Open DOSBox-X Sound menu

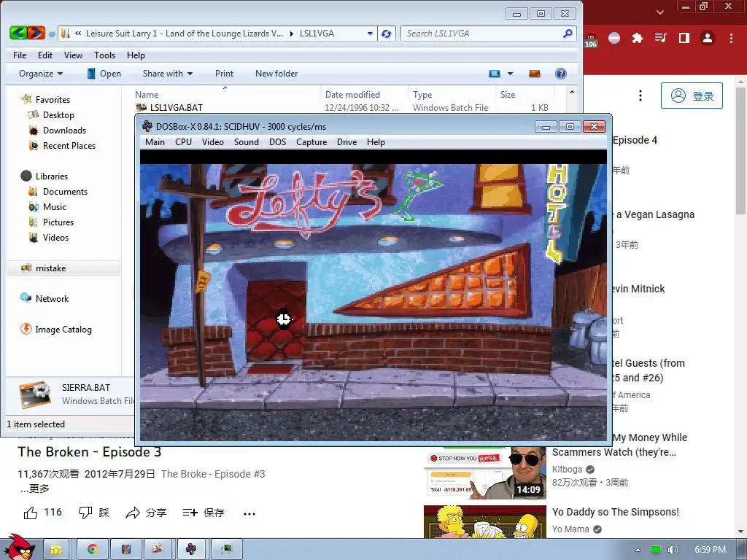(247, 142)
